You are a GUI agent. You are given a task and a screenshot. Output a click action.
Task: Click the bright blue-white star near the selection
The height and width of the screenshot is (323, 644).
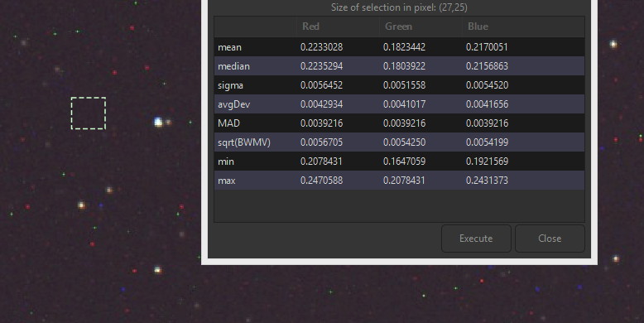[159, 122]
